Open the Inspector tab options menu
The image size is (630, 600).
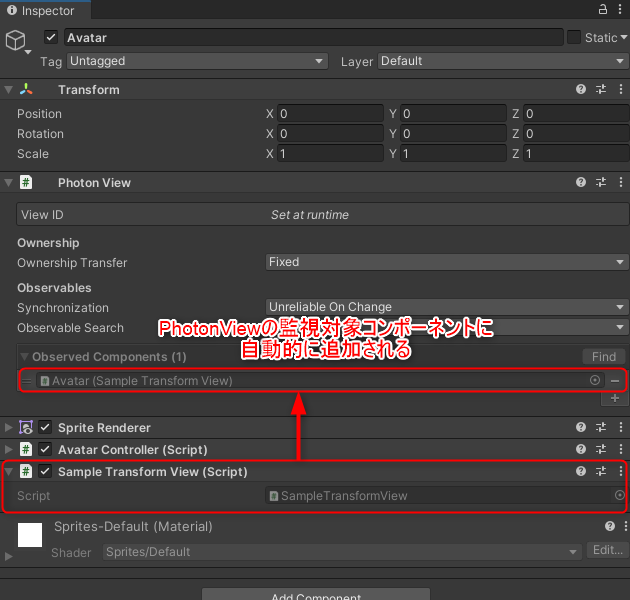[x=620, y=9]
